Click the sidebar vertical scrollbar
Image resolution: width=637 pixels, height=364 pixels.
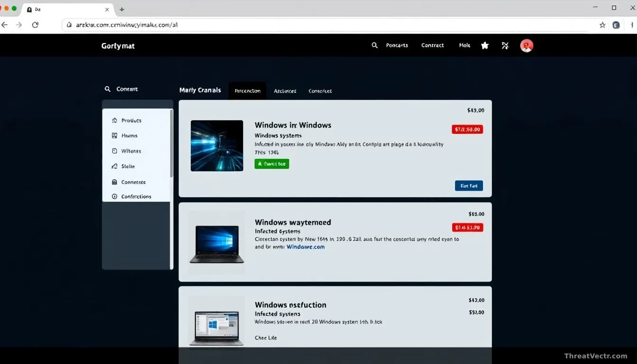[x=172, y=144]
